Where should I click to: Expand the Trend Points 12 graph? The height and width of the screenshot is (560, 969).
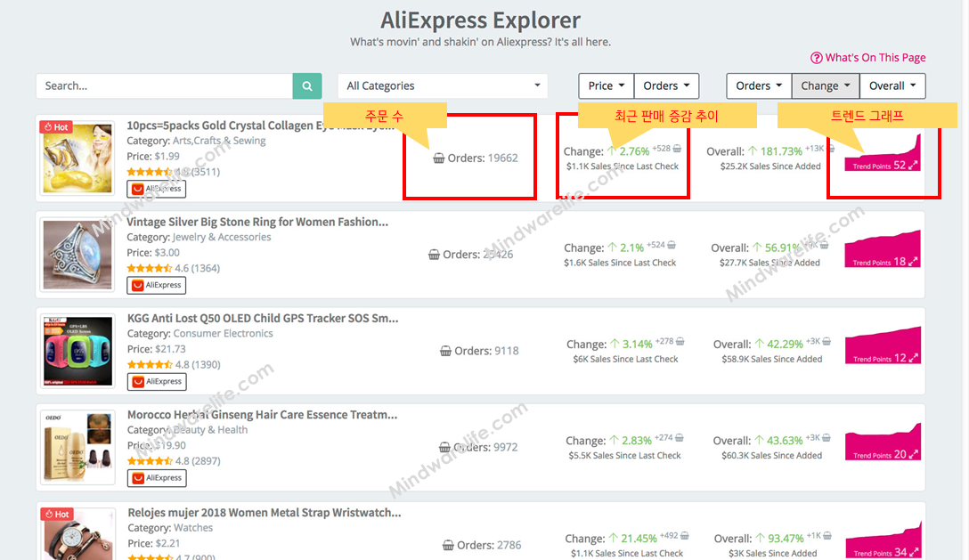pyautogui.click(x=883, y=345)
